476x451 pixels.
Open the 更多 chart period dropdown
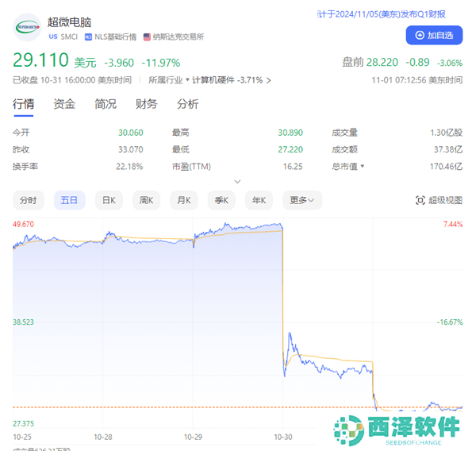302,200
